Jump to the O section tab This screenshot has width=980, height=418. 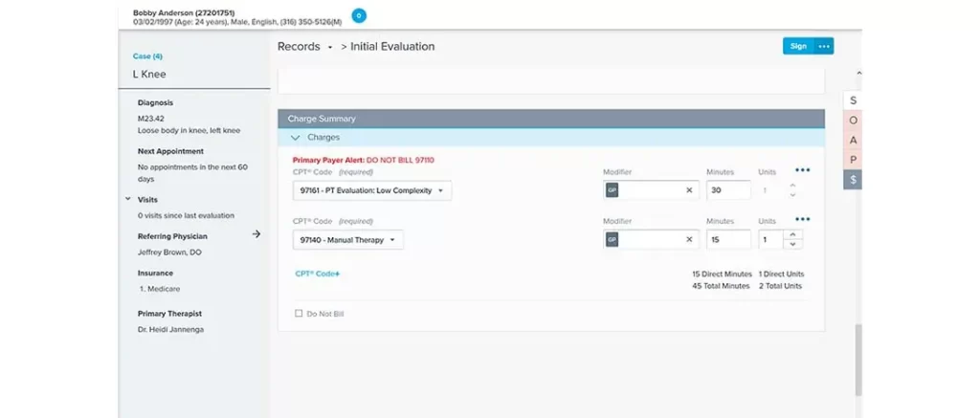(853, 121)
